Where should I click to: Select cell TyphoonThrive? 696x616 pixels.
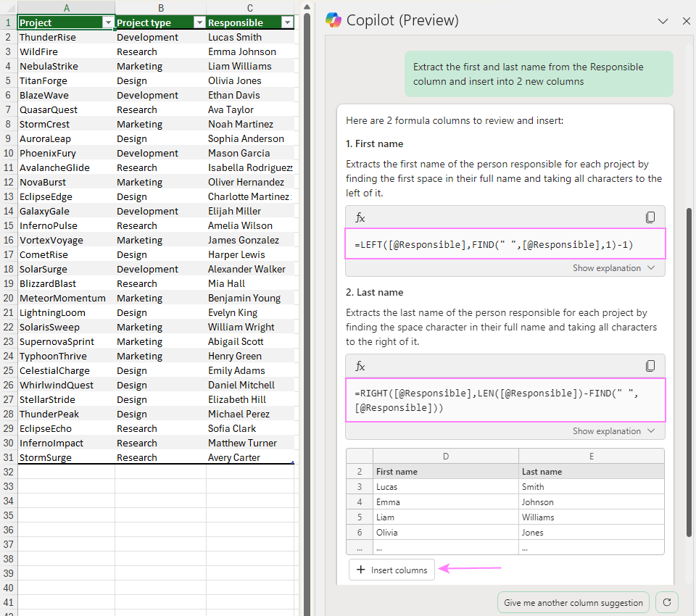tap(66, 357)
